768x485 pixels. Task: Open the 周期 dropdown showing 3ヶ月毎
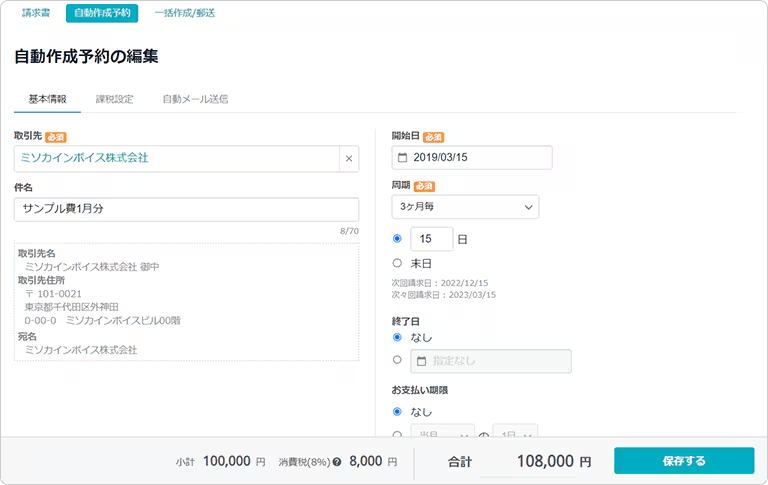pyautogui.click(x=465, y=207)
